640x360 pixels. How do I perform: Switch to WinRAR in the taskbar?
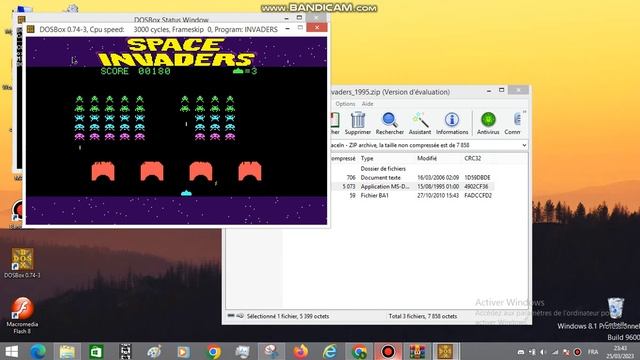[417, 351]
